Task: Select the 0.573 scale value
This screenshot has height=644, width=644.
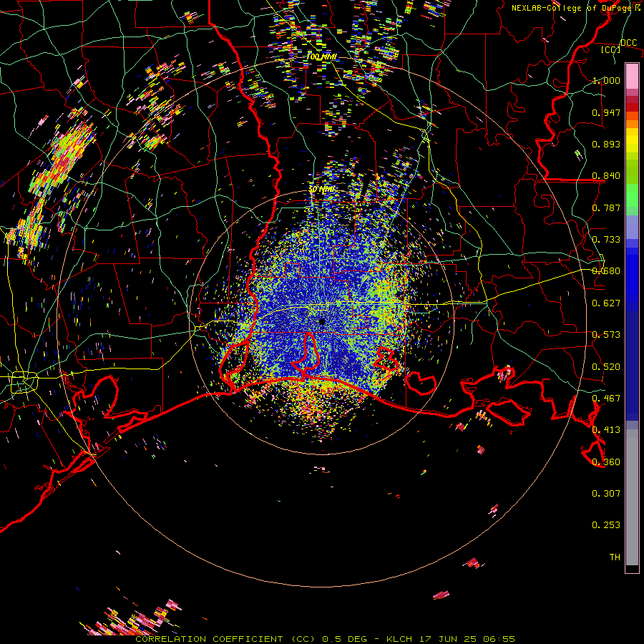Action: click(606, 335)
